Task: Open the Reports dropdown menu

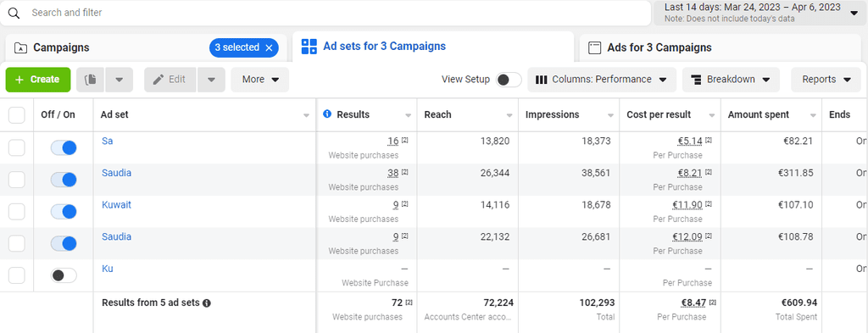Action: click(826, 80)
